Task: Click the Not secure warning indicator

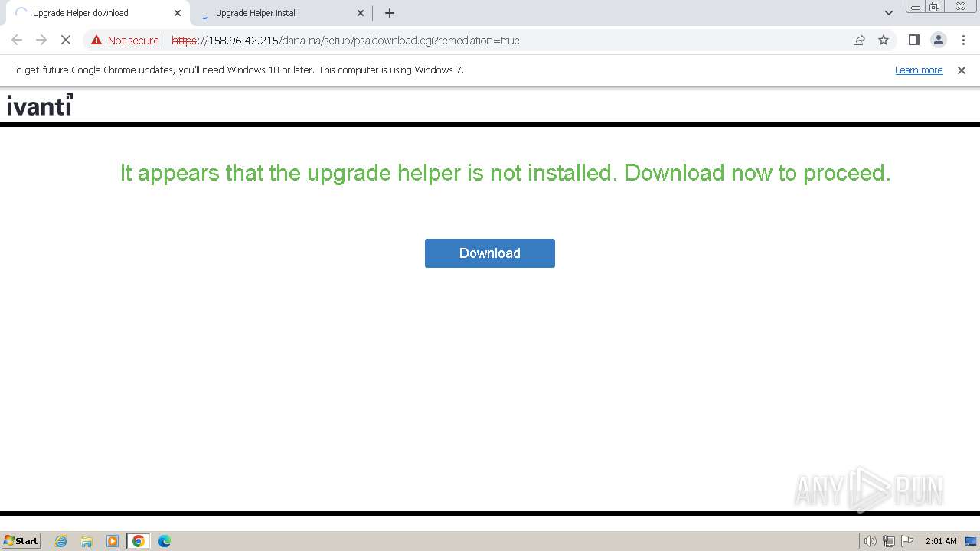Action: (125, 41)
